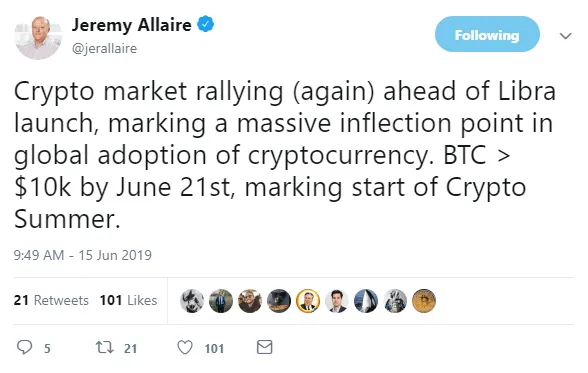
Task: View the 101 Likes list
Action: [128, 300]
